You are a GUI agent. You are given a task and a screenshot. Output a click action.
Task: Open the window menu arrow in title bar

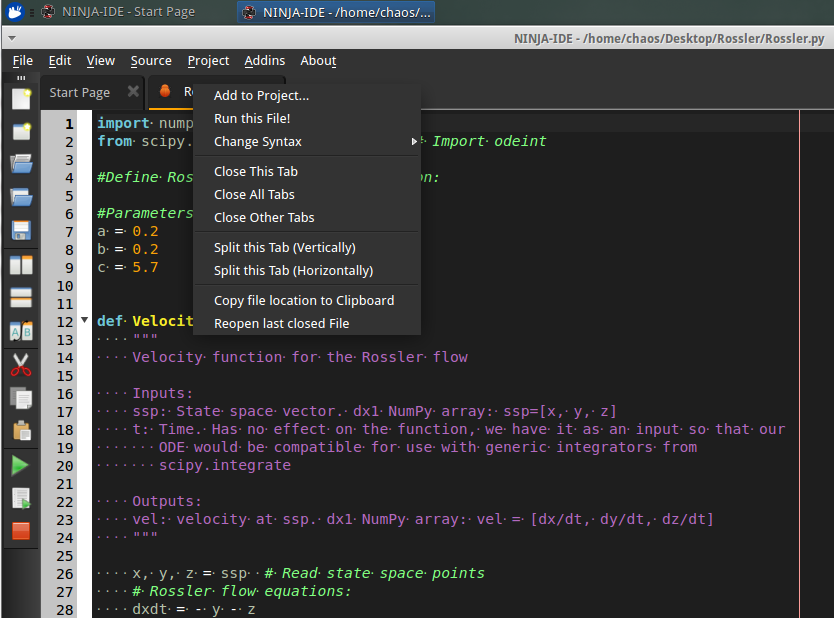(12, 38)
